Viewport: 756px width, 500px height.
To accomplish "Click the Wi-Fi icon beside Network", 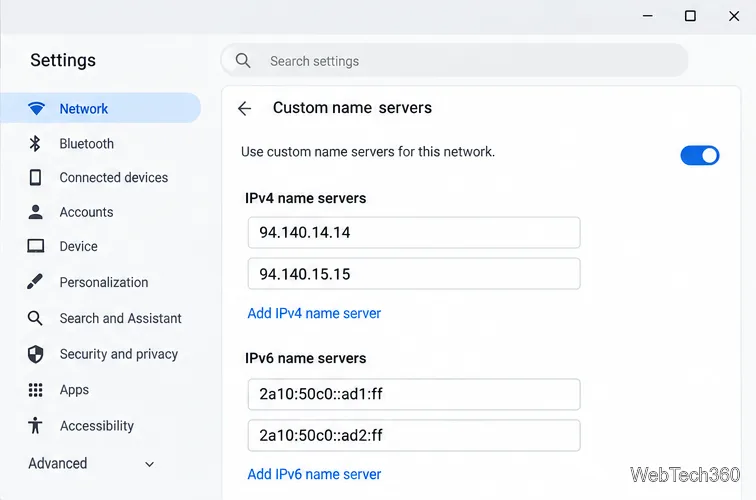I will tap(36, 108).
